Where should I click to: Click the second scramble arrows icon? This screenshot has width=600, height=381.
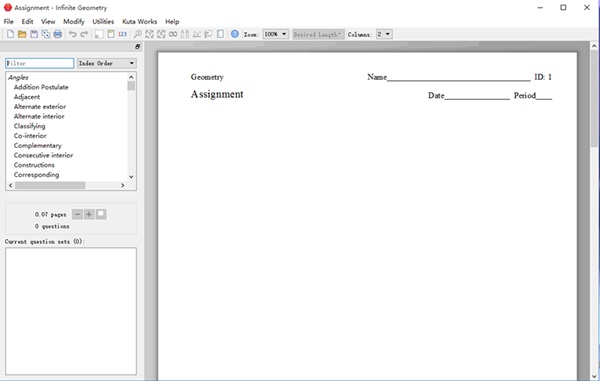pyautogui.click(x=161, y=34)
